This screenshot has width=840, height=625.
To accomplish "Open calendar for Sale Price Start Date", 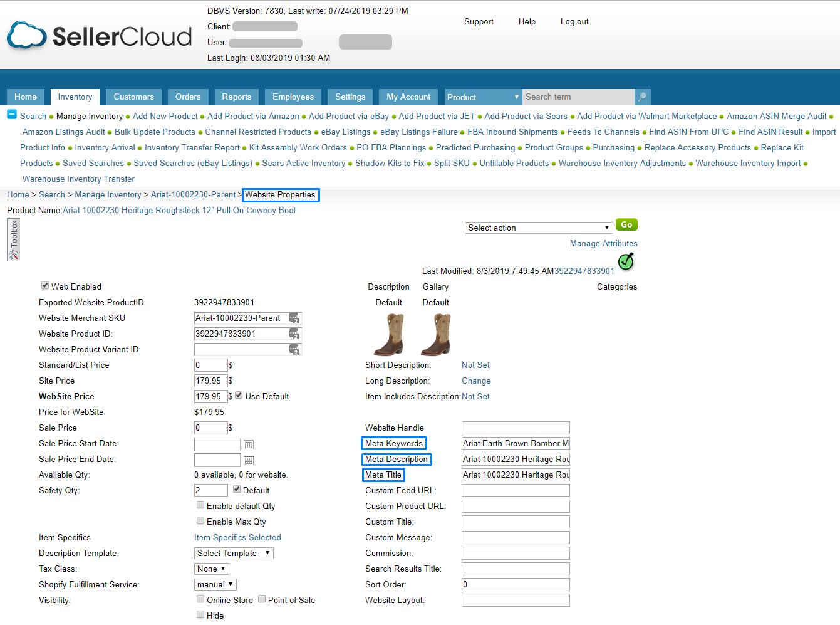I will tap(249, 444).
